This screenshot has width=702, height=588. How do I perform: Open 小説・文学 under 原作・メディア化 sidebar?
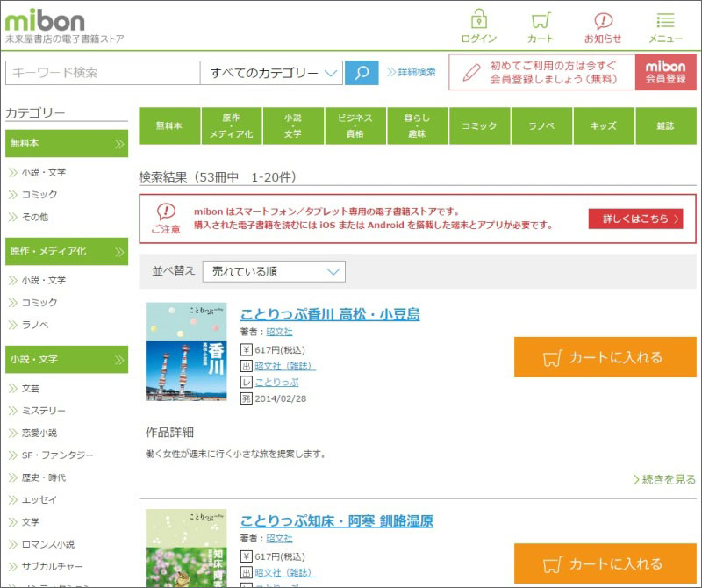click(43, 280)
